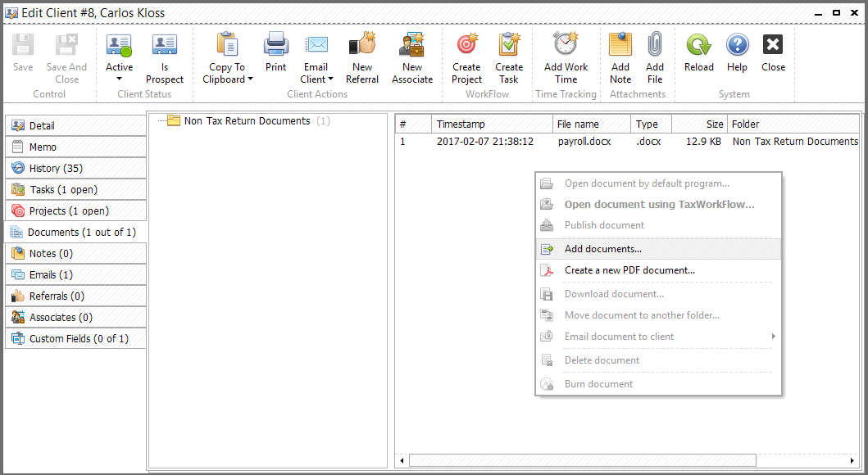
Task: Click the Create Task icon
Action: (x=509, y=45)
